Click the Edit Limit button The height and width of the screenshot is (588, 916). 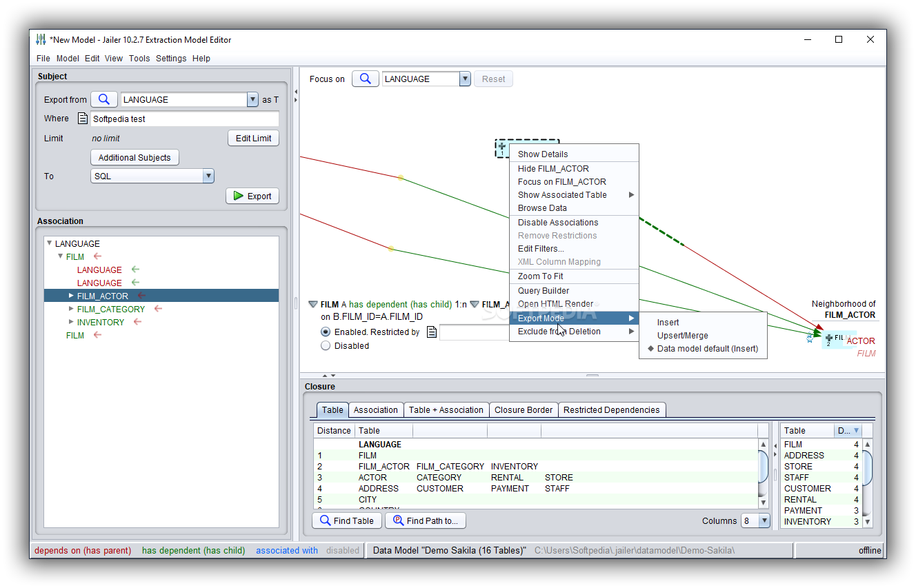[x=253, y=138]
